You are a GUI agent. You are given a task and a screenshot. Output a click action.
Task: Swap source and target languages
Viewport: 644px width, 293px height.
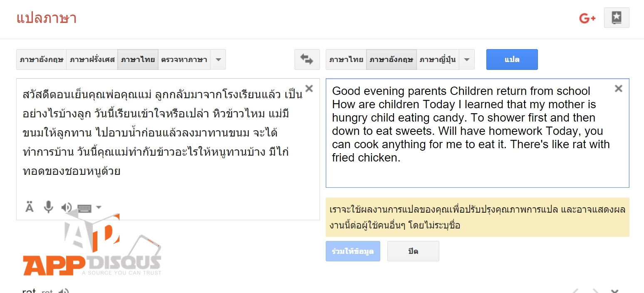click(x=307, y=59)
